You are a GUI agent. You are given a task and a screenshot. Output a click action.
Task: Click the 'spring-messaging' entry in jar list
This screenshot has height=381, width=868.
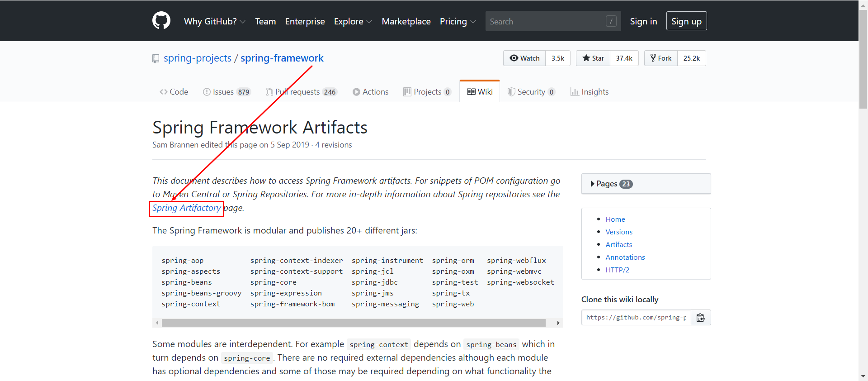(x=386, y=304)
